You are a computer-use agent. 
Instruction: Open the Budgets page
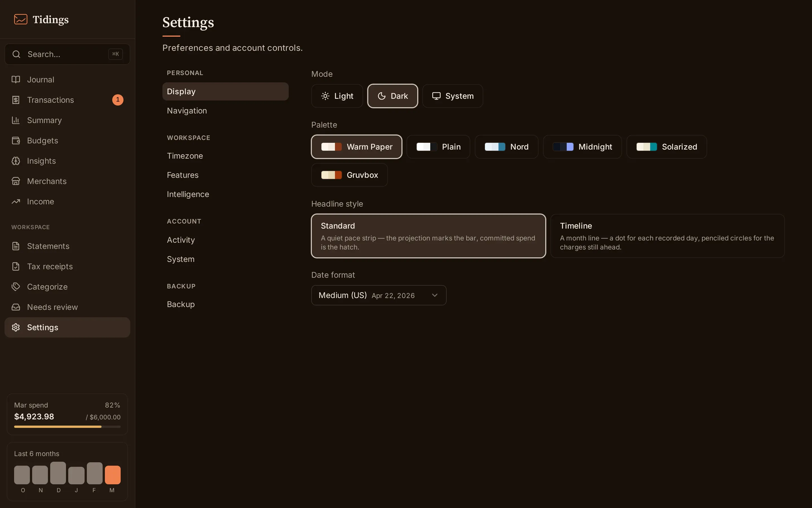pyautogui.click(x=67, y=141)
